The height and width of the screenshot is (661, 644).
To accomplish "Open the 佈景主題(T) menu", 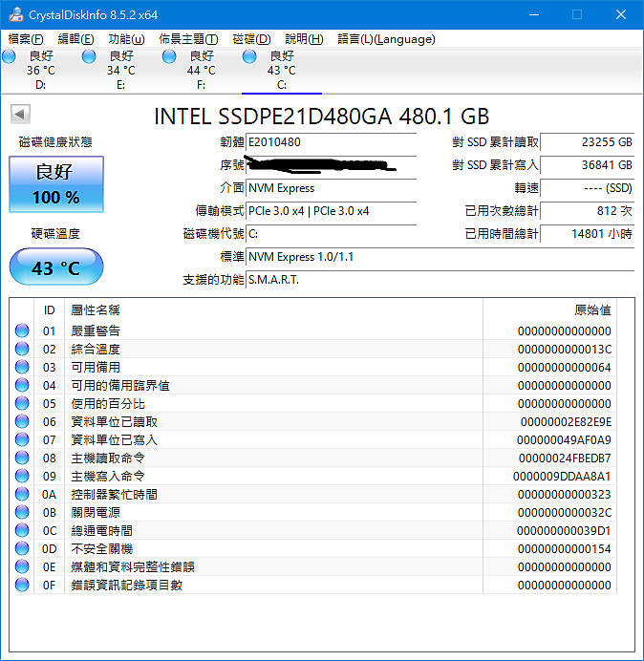I will coord(188,39).
